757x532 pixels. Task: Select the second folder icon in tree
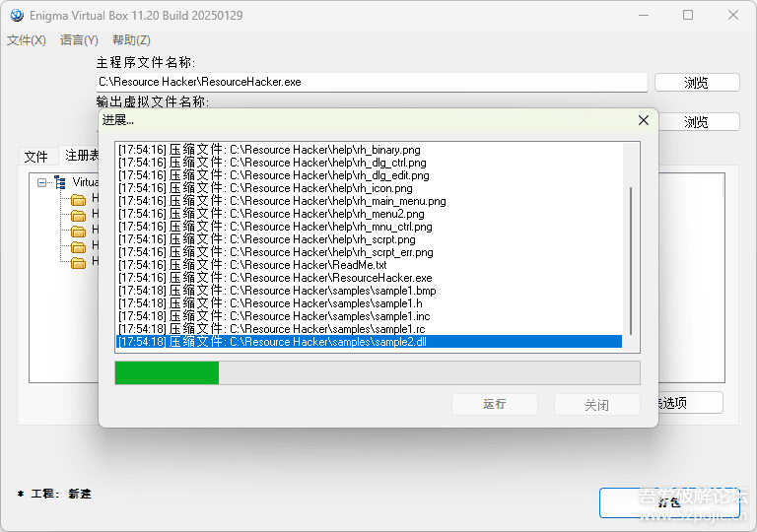click(x=78, y=216)
